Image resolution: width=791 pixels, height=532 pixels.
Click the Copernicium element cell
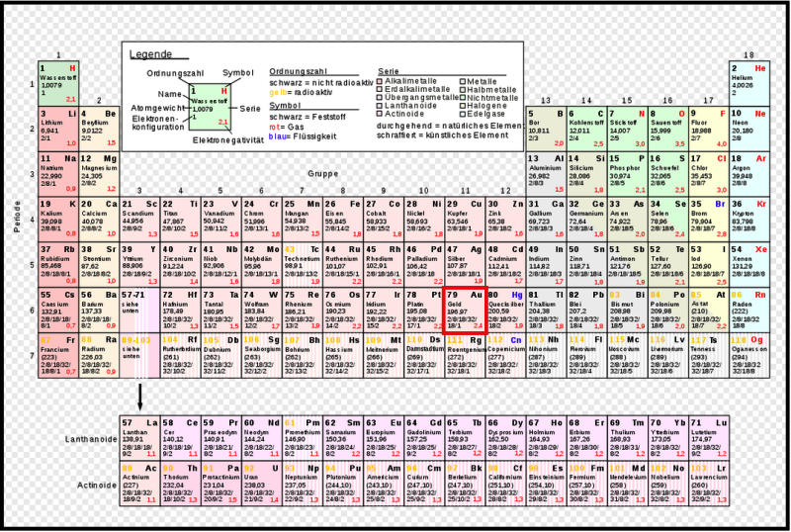click(x=505, y=355)
